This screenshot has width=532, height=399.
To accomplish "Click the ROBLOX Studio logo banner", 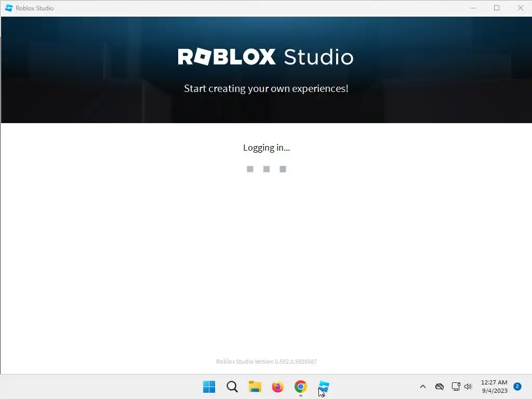I will tap(265, 57).
